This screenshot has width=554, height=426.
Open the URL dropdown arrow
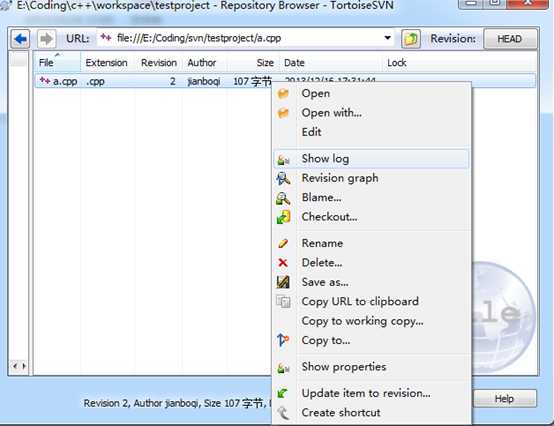tap(388, 38)
